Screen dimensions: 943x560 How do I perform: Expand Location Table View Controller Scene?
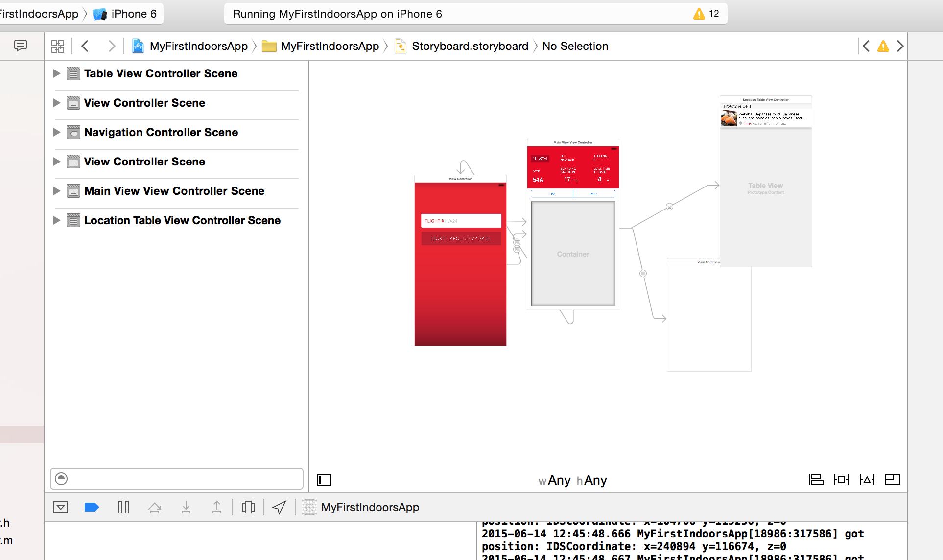[57, 220]
